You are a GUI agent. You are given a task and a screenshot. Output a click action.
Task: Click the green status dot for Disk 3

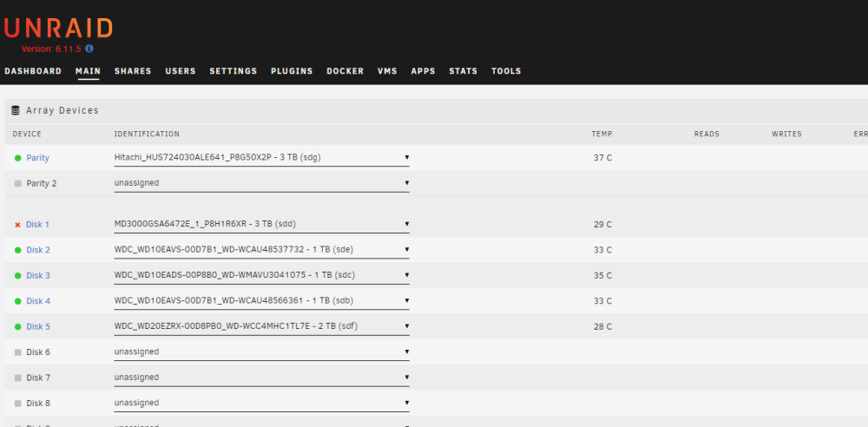(x=17, y=276)
